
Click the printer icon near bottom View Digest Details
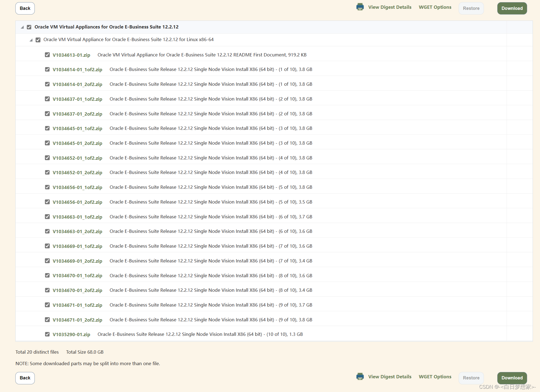[x=360, y=376]
